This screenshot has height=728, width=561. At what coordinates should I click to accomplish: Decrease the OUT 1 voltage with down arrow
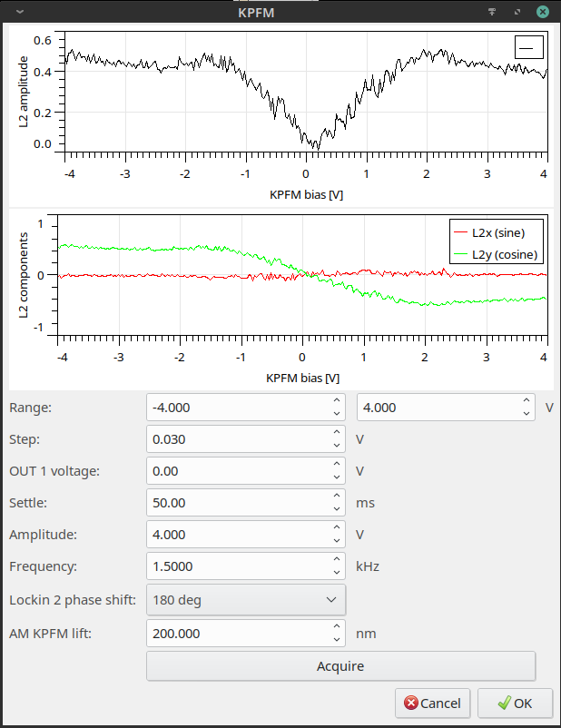pyautogui.click(x=337, y=477)
